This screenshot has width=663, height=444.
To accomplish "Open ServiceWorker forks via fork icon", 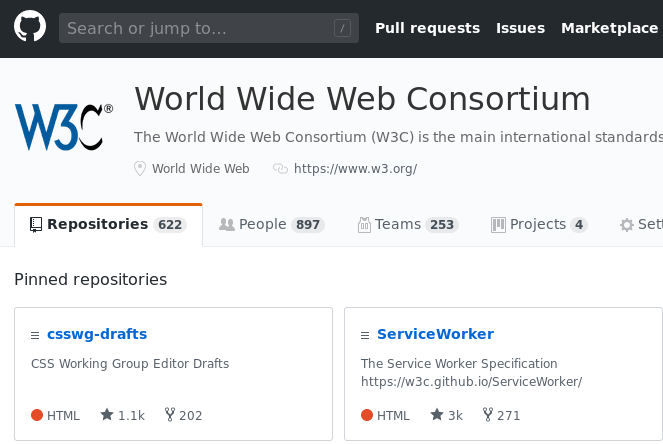I will (x=487, y=415).
